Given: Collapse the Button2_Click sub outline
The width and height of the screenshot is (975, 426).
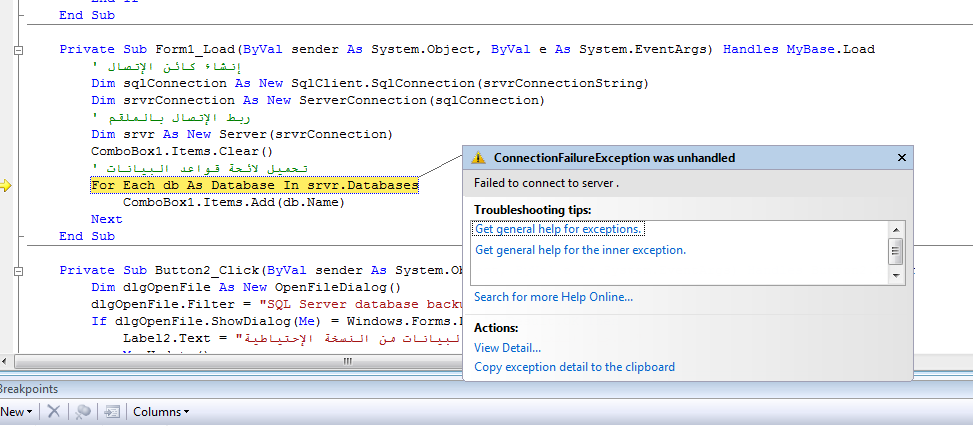Looking at the screenshot, I should click(x=19, y=271).
